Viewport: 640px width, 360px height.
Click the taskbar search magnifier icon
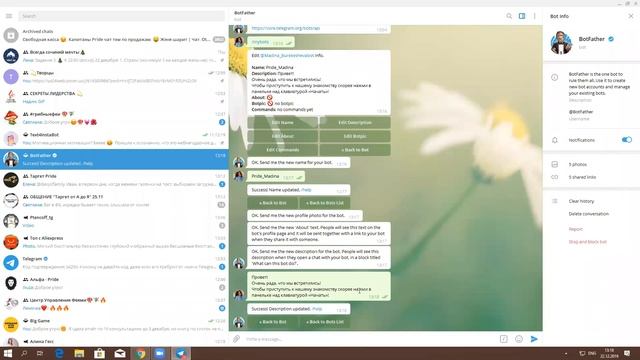pos(24,353)
